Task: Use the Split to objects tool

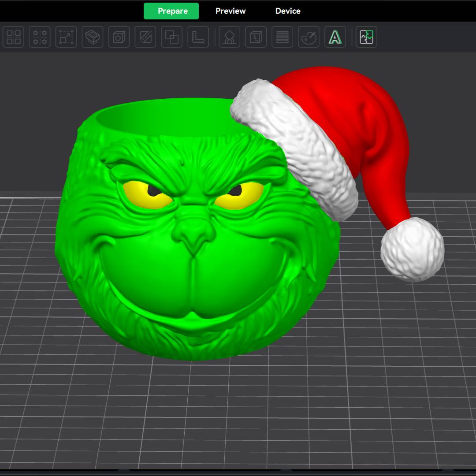Action: (x=93, y=37)
